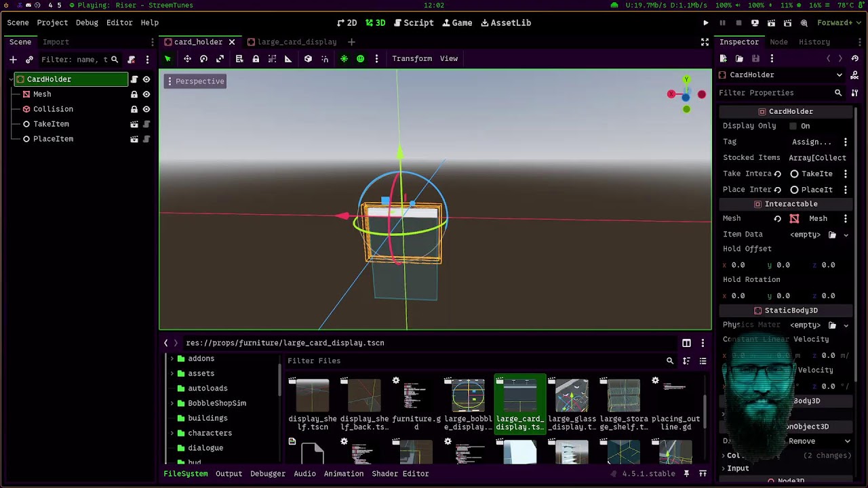The image size is (868, 488).
Task: Toggle the snap magnet icon
Action: coord(324,59)
